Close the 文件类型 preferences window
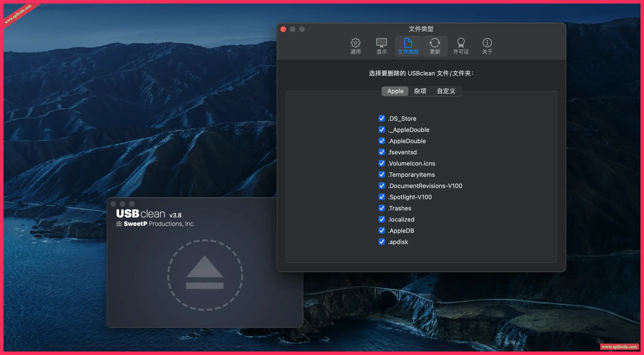The height and width of the screenshot is (355, 644). pyautogui.click(x=283, y=29)
